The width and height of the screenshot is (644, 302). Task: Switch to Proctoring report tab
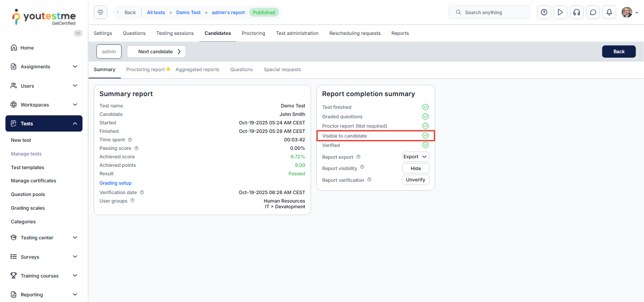click(145, 70)
